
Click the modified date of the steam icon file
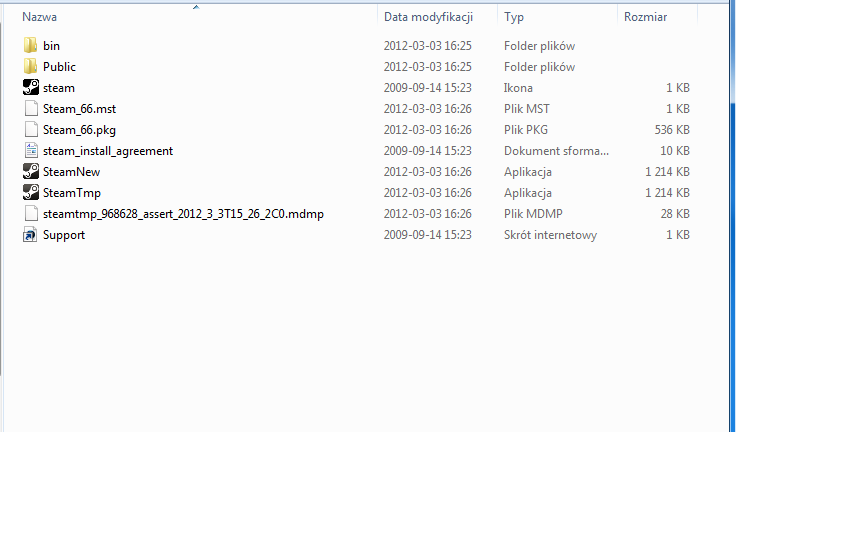point(428,88)
